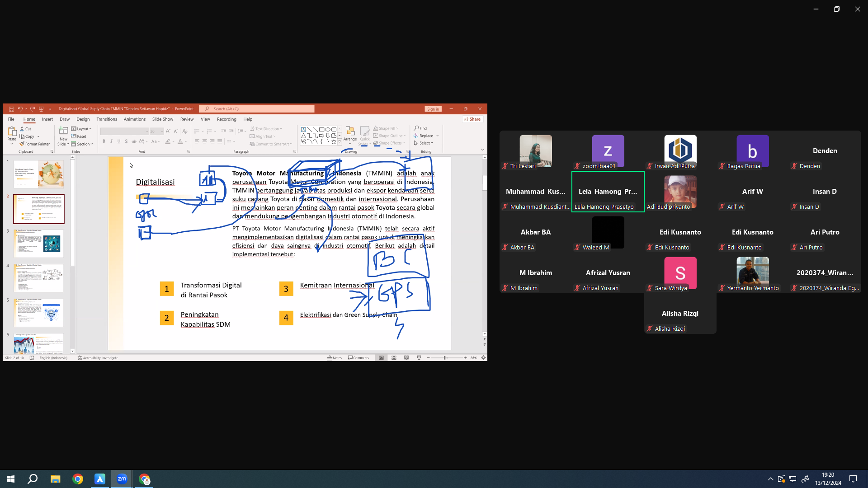Click Windows Search icon on taskbar
Viewport: 868px width, 488px height.
click(33, 479)
